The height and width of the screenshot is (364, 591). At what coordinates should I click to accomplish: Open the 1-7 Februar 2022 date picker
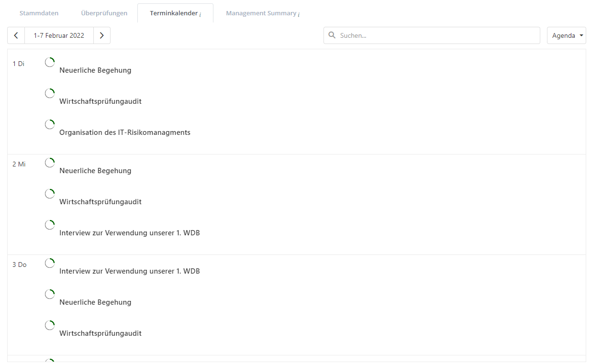[x=59, y=35]
